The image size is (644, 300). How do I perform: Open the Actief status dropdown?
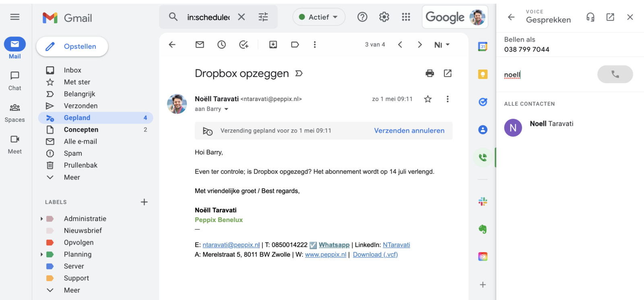tap(319, 17)
